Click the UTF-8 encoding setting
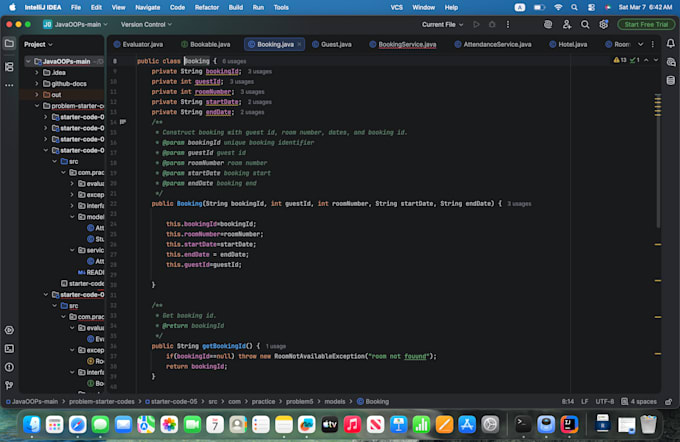Viewport: 680px width, 442px height. (x=605, y=402)
